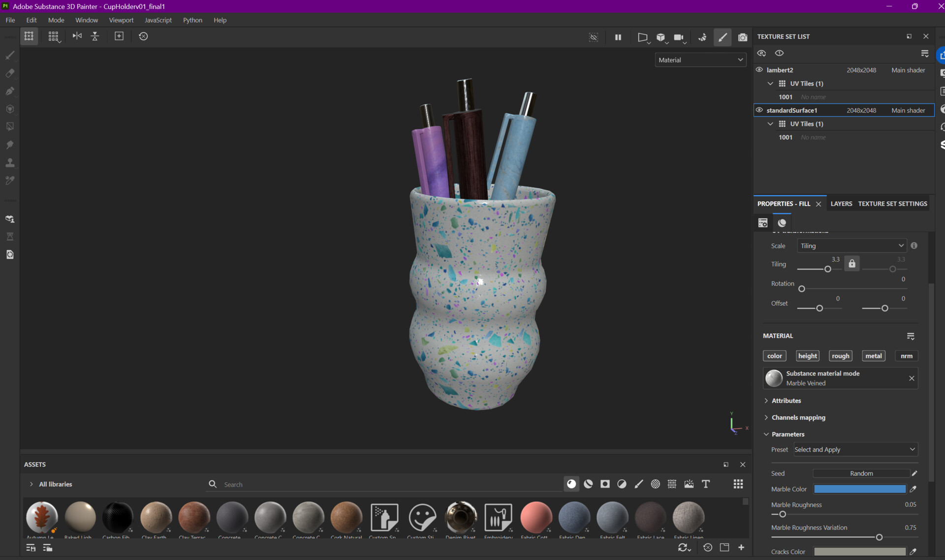
Task: Remove the Marble Veined substance material
Action: click(912, 378)
